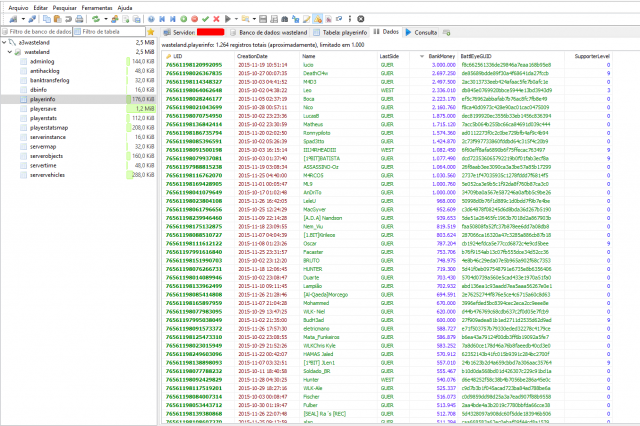
Task: Select the playersave table in tree
Action: [x=43, y=109]
